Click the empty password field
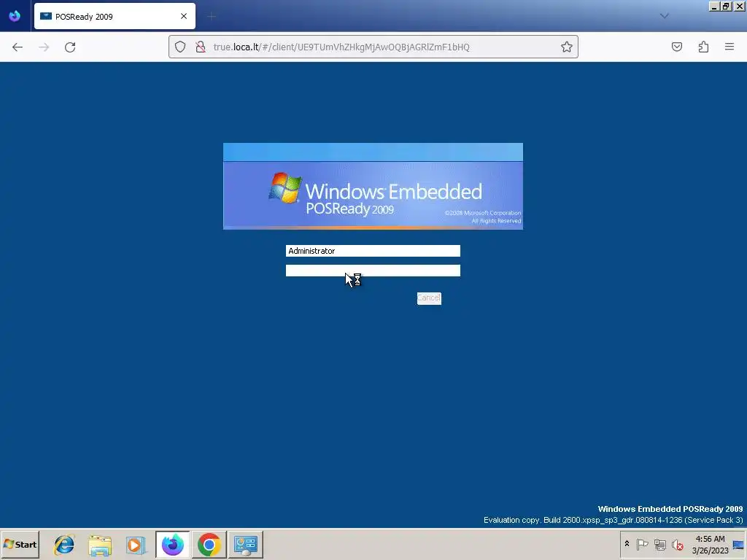The height and width of the screenshot is (560, 747). [x=373, y=271]
